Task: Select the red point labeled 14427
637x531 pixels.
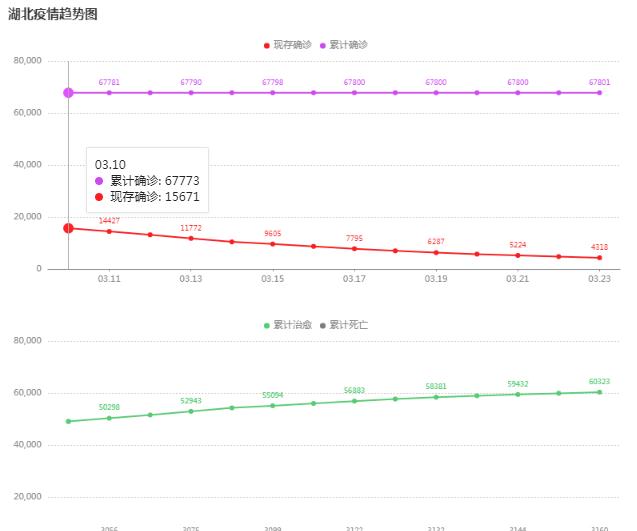Action: (109, 231)
